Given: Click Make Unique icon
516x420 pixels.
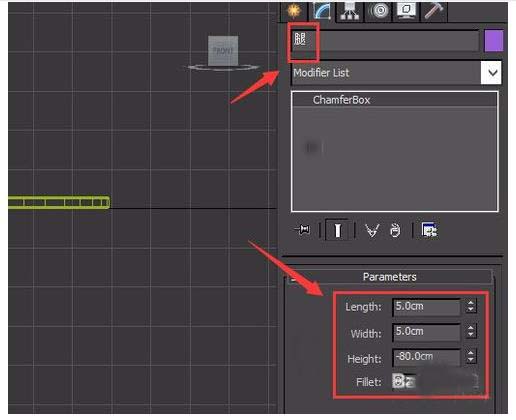Looking at the screenshot, I should coord(372,230).
